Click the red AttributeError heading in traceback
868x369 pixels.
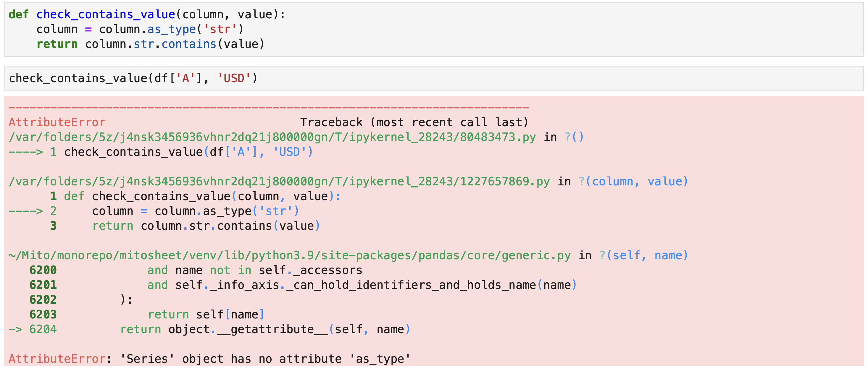tap(57, 122)
